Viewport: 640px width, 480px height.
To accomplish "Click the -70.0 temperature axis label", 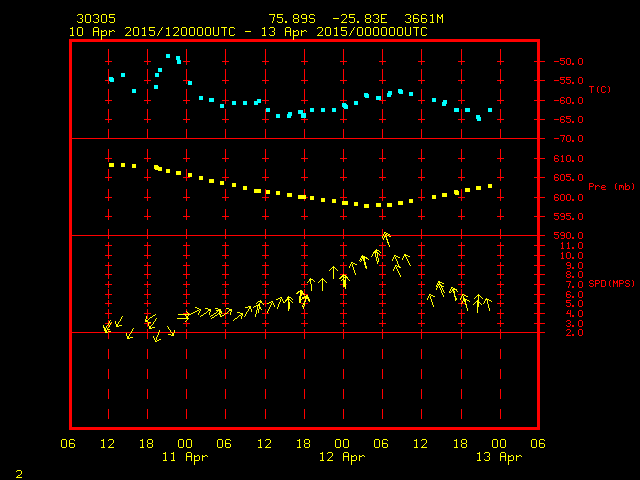I will tap(568, 139).
